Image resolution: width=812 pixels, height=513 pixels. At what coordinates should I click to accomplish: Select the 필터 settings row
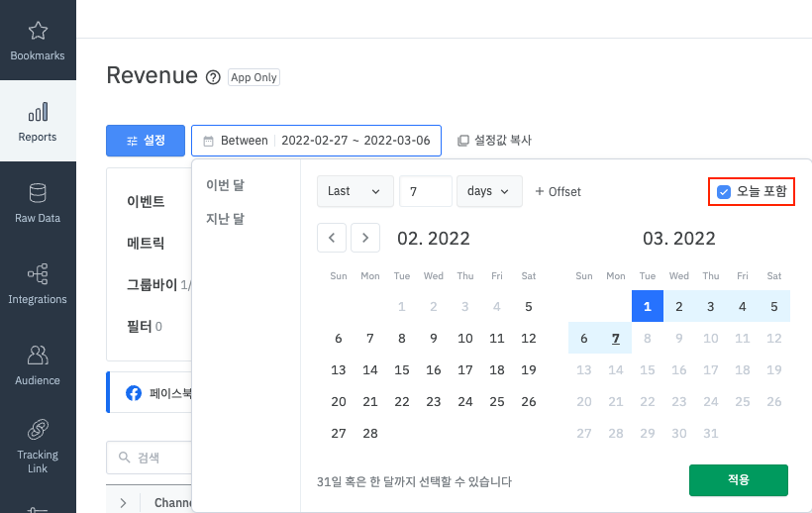145,327
